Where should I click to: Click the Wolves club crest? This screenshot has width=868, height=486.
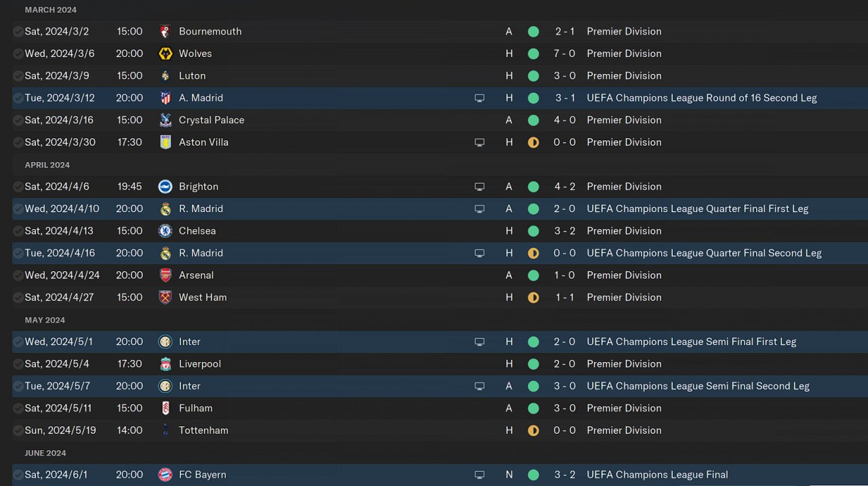[x=165, y=54]
